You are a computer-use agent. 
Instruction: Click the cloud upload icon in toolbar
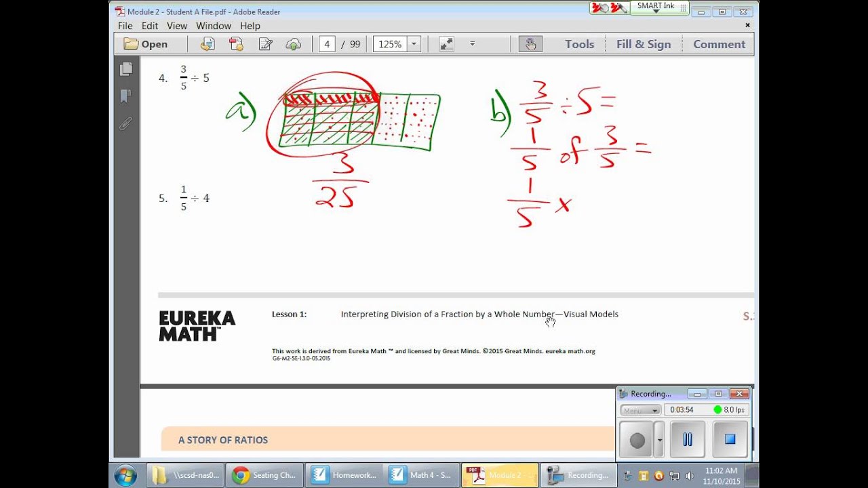(x=294, y=44)
